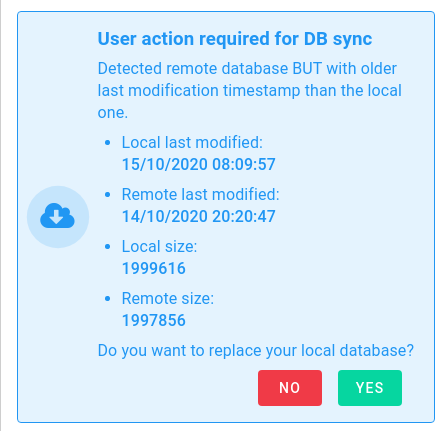
Task: Click the 'Detected remote database' description text
Action: coord(250,90)
